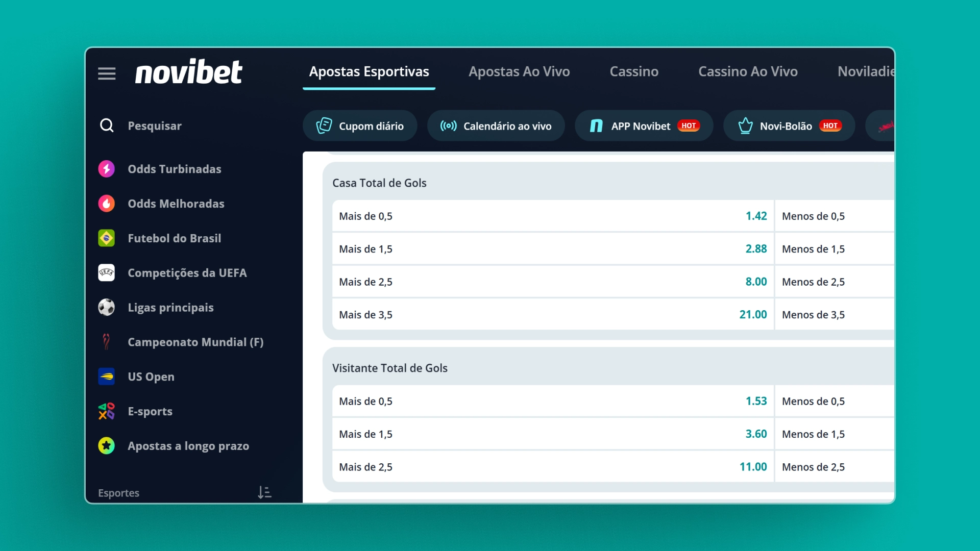Click the star icon for long-term bets
980x551 pixels.
(x=107, y=446)
